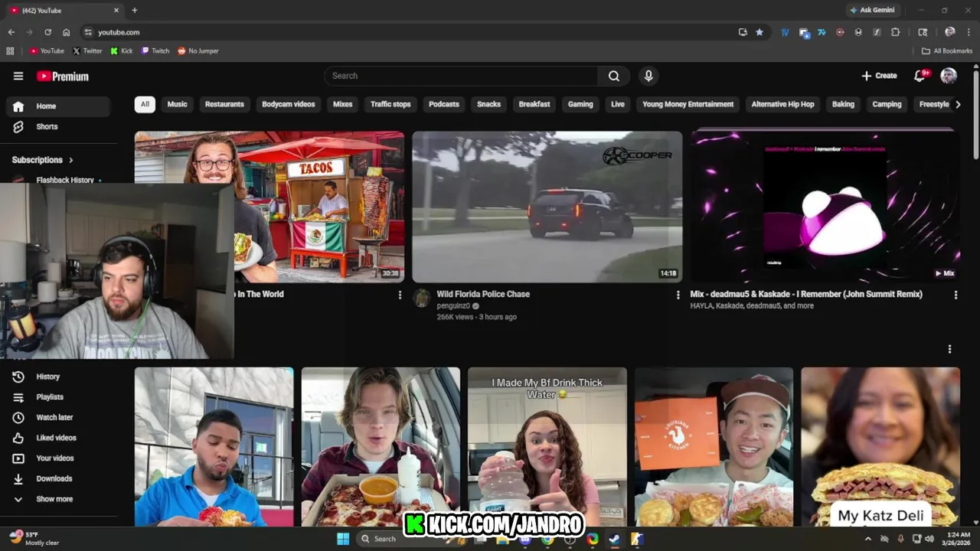This screenshot has height=551, width=980.
Task: Go to Home in sidebar
Action: pyautogui.click(x=58, y=106)
